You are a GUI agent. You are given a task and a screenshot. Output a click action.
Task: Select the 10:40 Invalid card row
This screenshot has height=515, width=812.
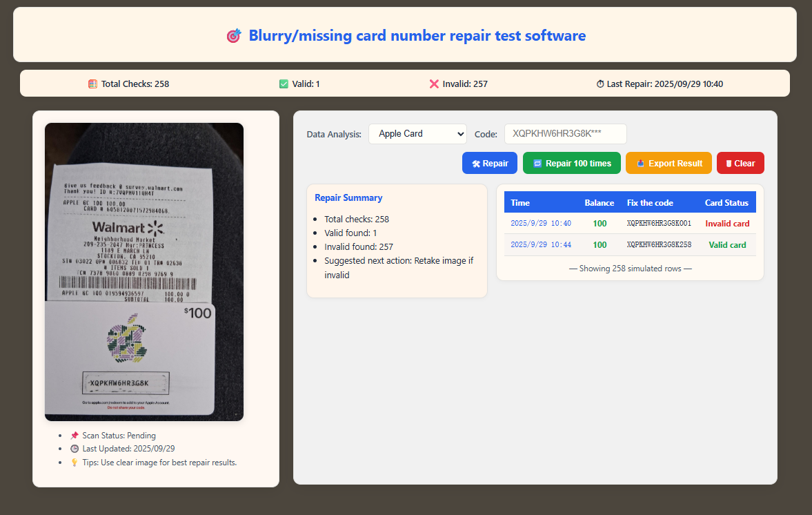click(629, 224)
